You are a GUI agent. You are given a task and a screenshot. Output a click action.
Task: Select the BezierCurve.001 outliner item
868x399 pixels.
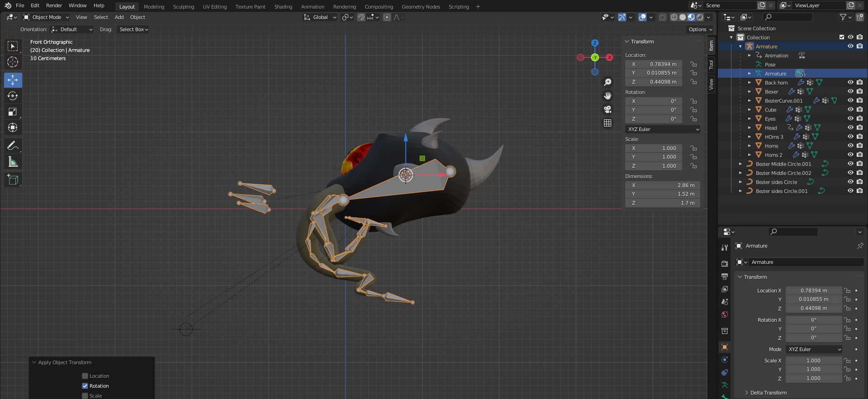783,101
